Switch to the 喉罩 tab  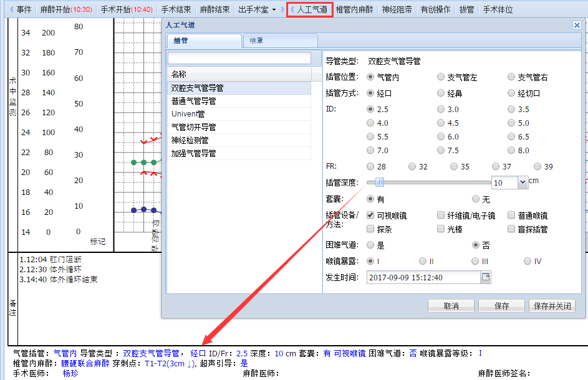tap(256, 40)
